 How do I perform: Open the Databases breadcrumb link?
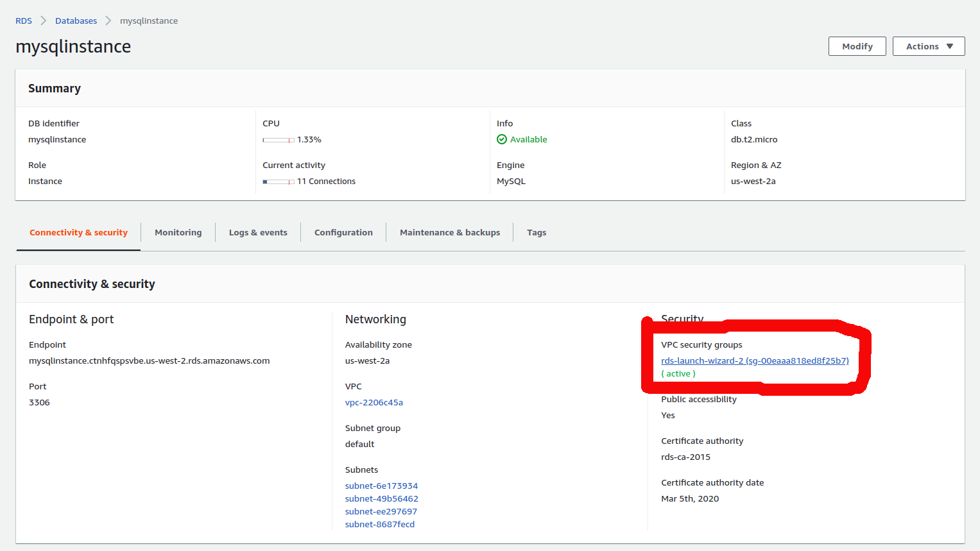tap(76, 21)
